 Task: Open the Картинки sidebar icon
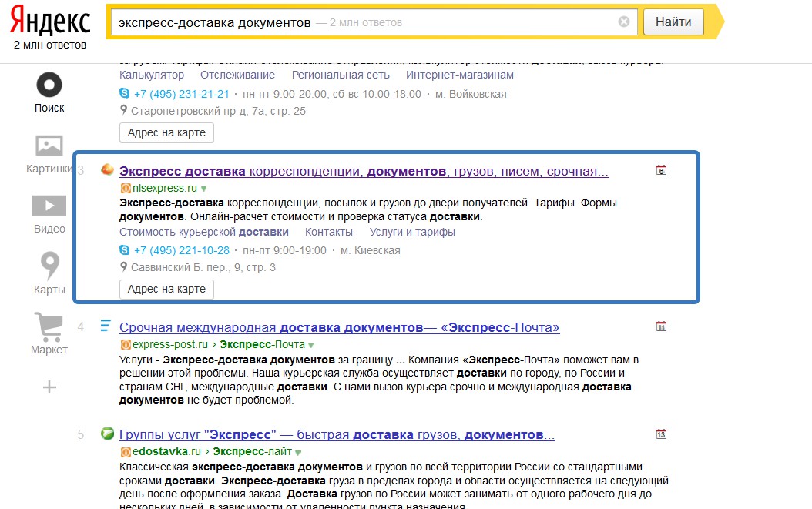(49, 146)
